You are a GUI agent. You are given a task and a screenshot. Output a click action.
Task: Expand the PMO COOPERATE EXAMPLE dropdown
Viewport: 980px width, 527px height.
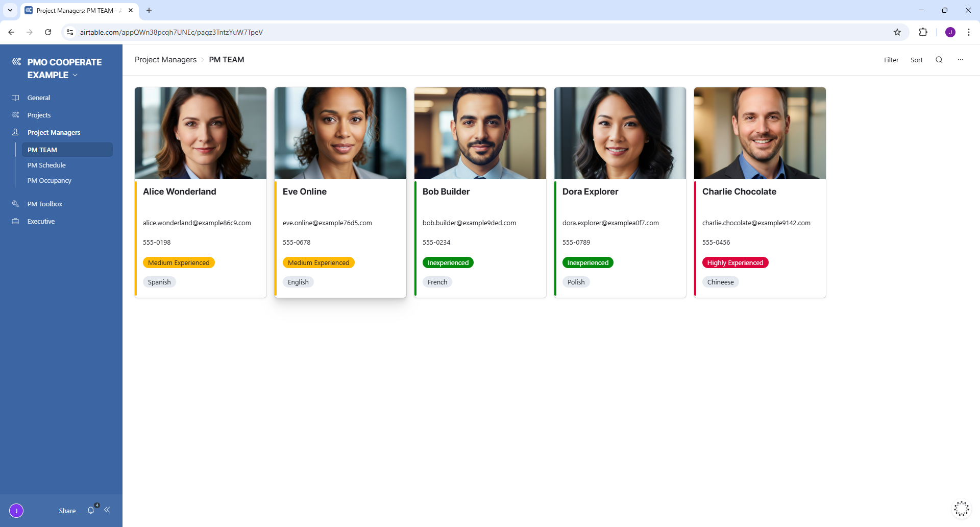coord(76,75)
